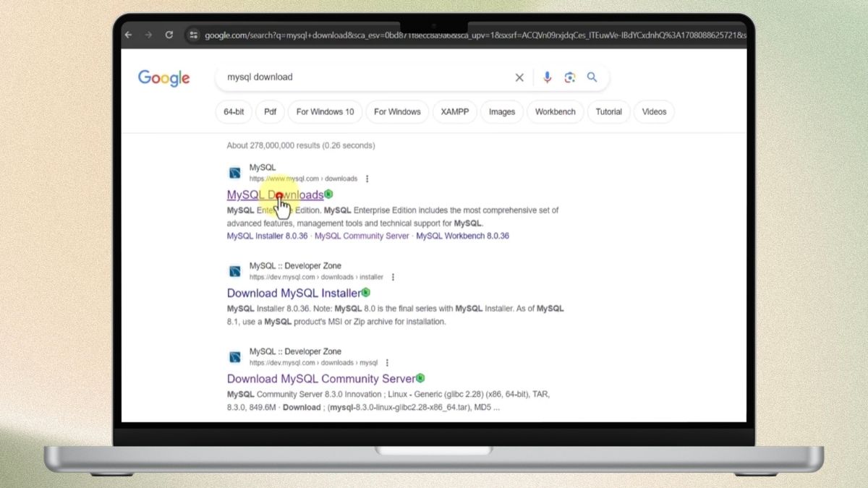This screenshot has height=488, width=868.
Task: Select the XAMPP filter chip
Action: [x=455, y=112]
